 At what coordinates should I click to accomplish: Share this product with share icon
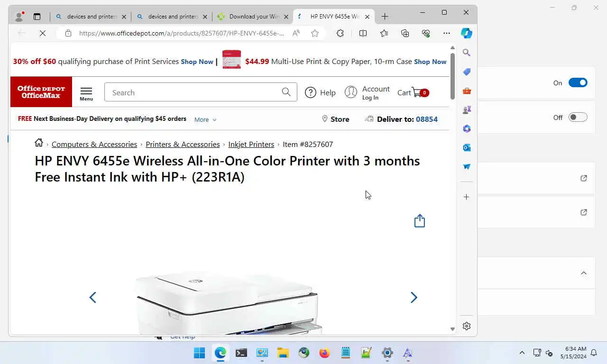[420, 221]
